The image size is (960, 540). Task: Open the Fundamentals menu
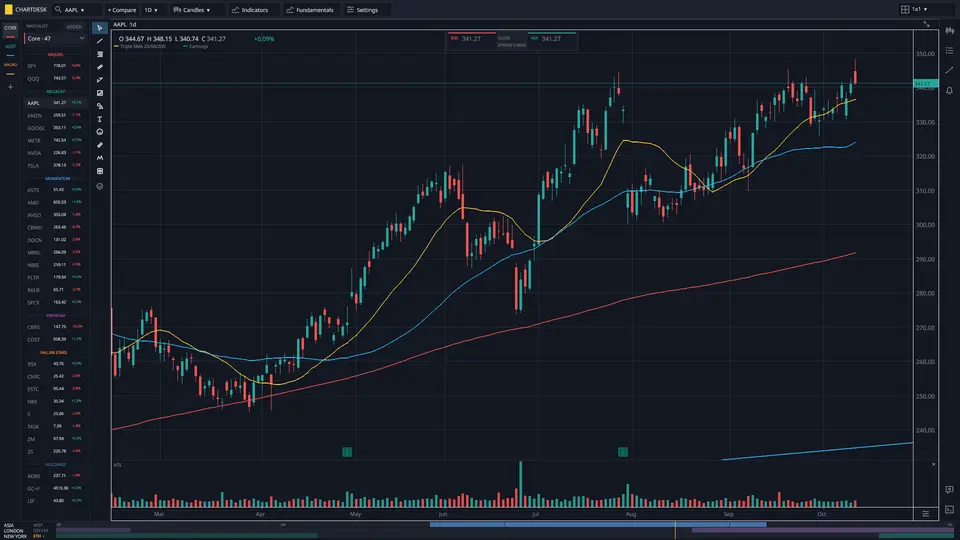click(310, 10)
